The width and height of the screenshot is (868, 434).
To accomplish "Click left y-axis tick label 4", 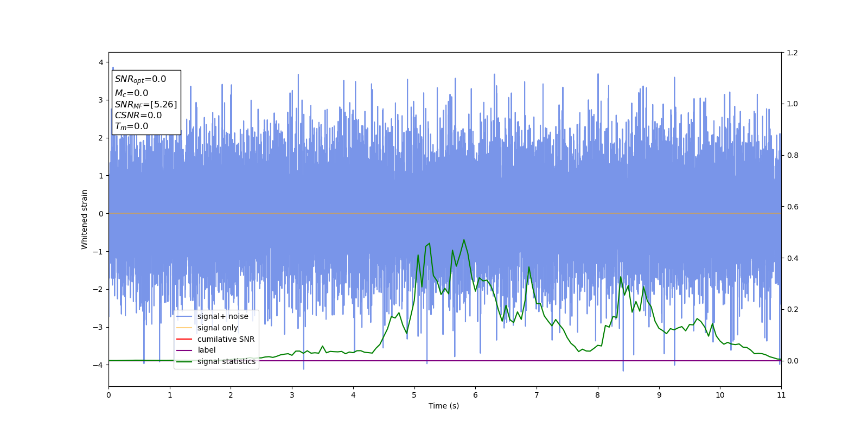I will pos(100,62).
